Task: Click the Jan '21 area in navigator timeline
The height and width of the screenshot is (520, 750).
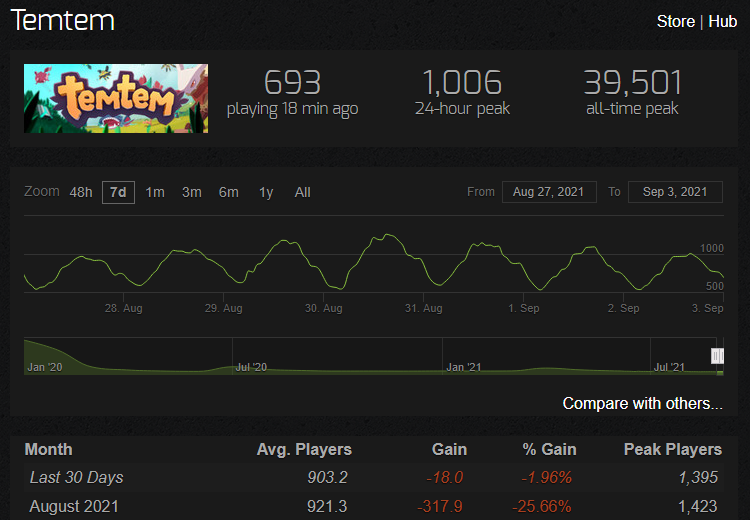Action: (463, 367)
